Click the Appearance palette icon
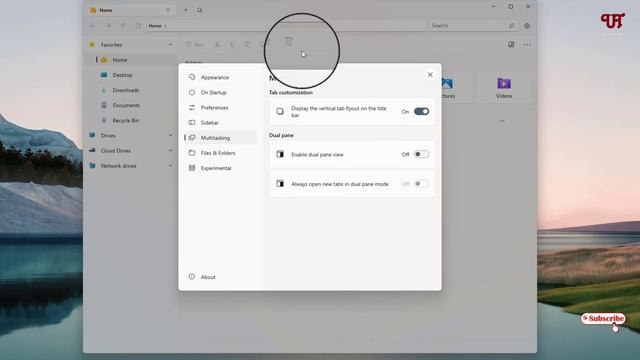Image resolution: width=640 pixels, height=360 pixels. coord(192,77)
